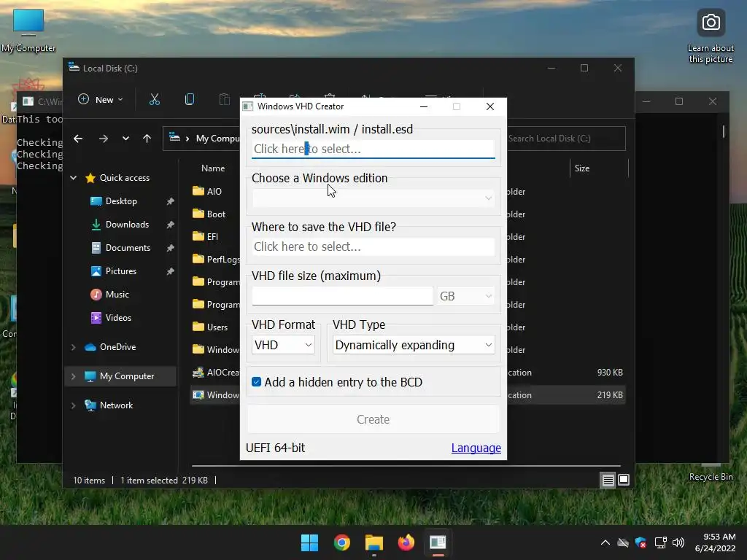Expand the Network tree node

tap(74, 405)
